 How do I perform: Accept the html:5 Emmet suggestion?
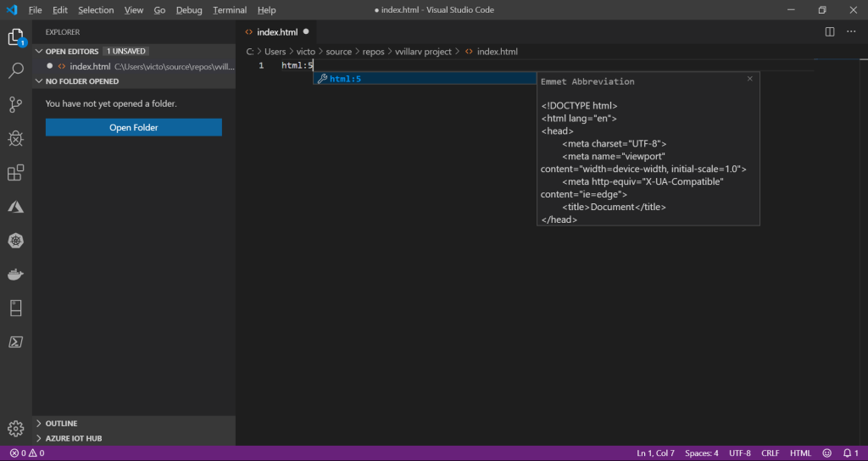[425, 79]
